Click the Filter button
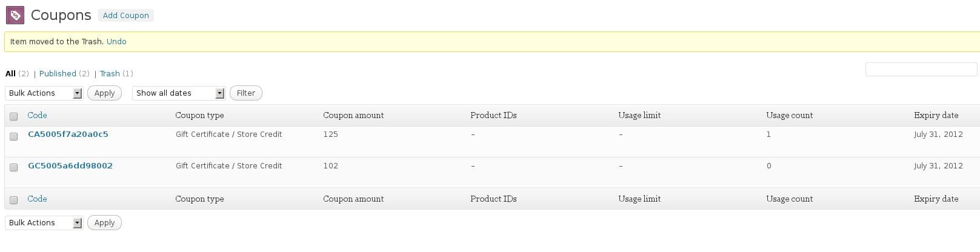Screen dimensions: 980x252 click(x=245, y=93)
